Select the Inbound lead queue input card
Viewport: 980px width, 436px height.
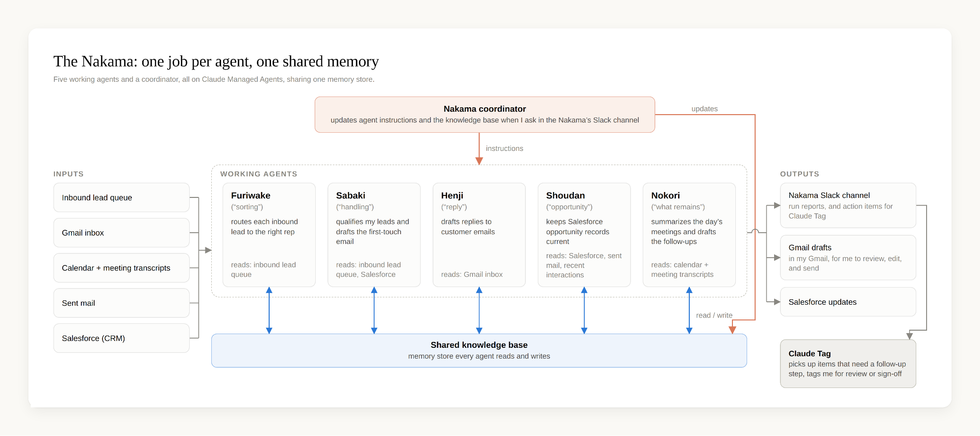[x=122, y=197]
